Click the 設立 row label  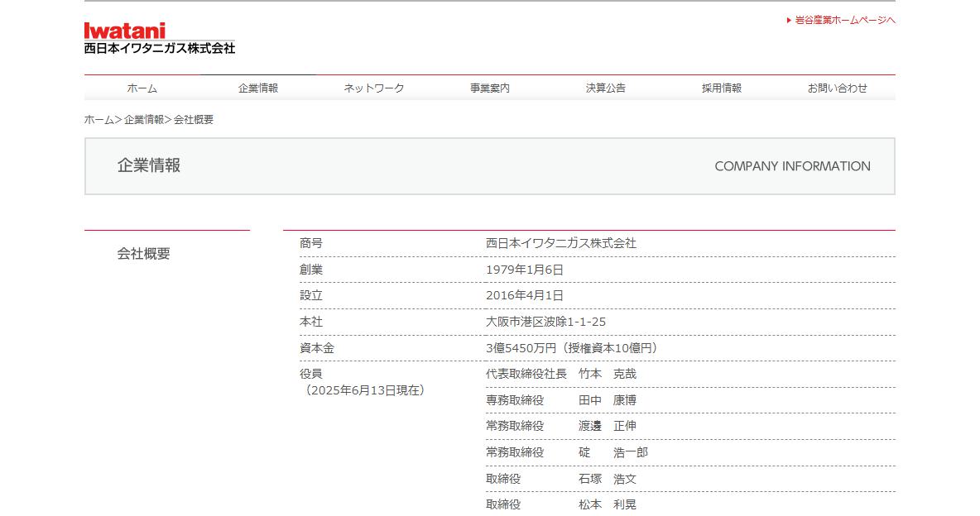311,295
